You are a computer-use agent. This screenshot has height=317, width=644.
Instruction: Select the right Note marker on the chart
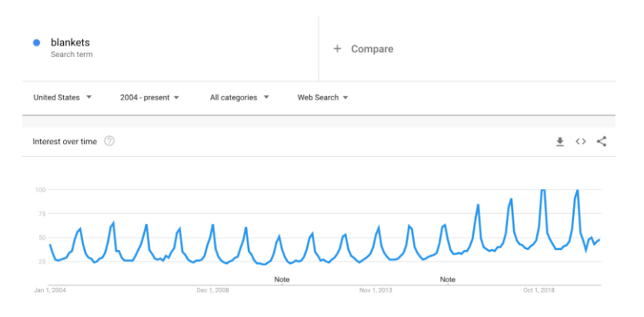pos(447,279)
